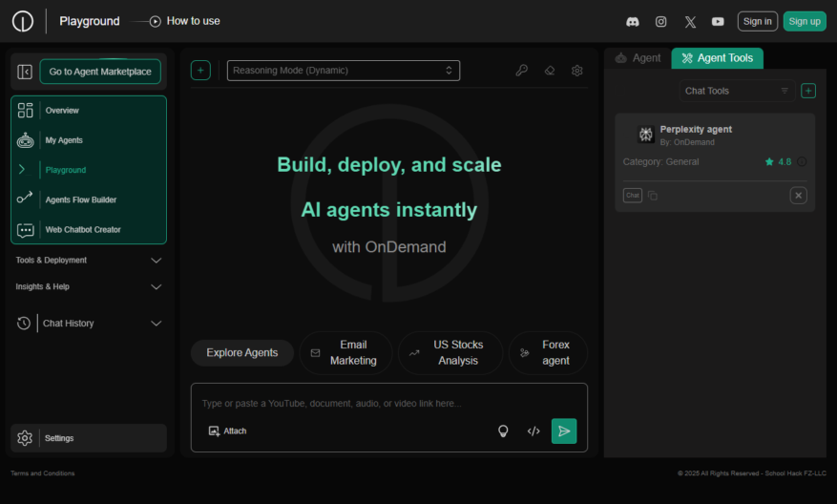
Task: Click the Overview dashboard icon
Action: point(25,111)
